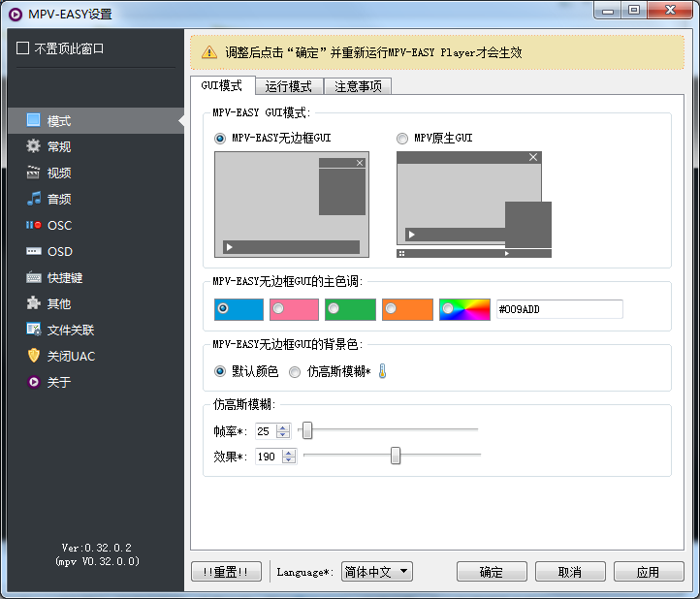
Task: Select the 音频 music note icon
Action: click(x=34, y=199)
